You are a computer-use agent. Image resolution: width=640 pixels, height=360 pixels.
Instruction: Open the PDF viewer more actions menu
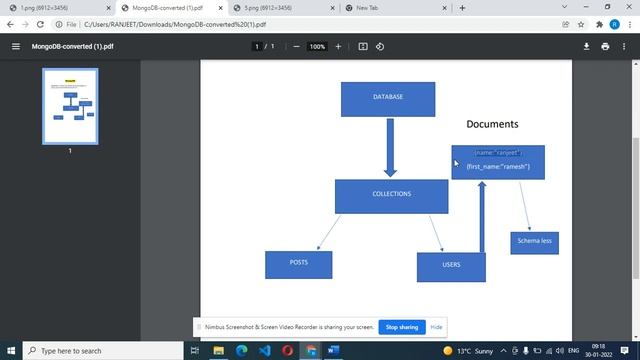pos(624,47)
